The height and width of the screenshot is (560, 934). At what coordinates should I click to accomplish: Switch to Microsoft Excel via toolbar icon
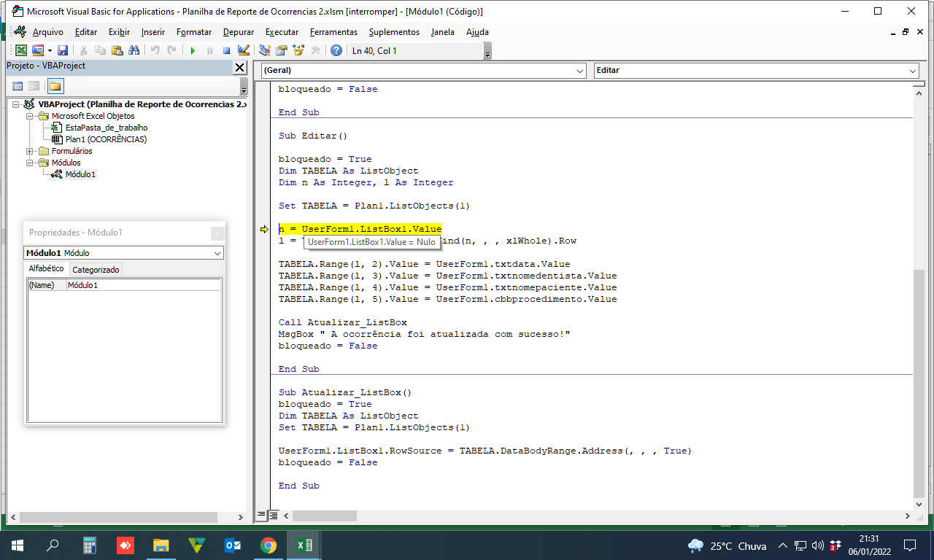(x=21, y=50)
